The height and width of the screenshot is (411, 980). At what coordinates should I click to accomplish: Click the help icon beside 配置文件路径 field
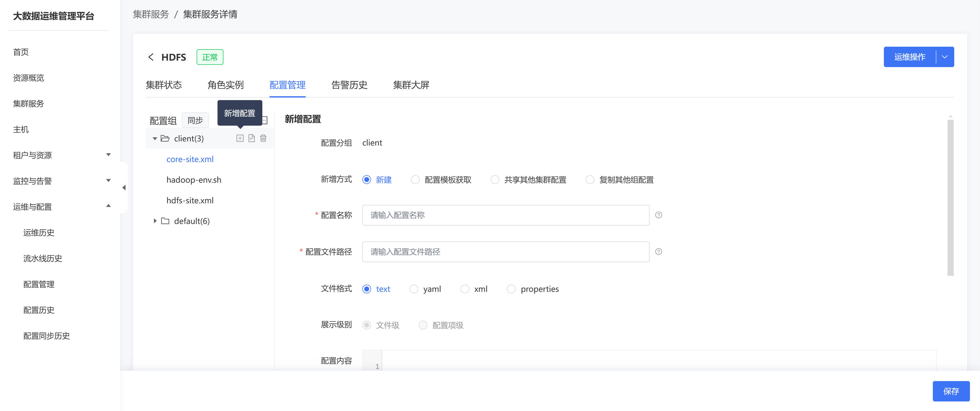click(659, 252)
